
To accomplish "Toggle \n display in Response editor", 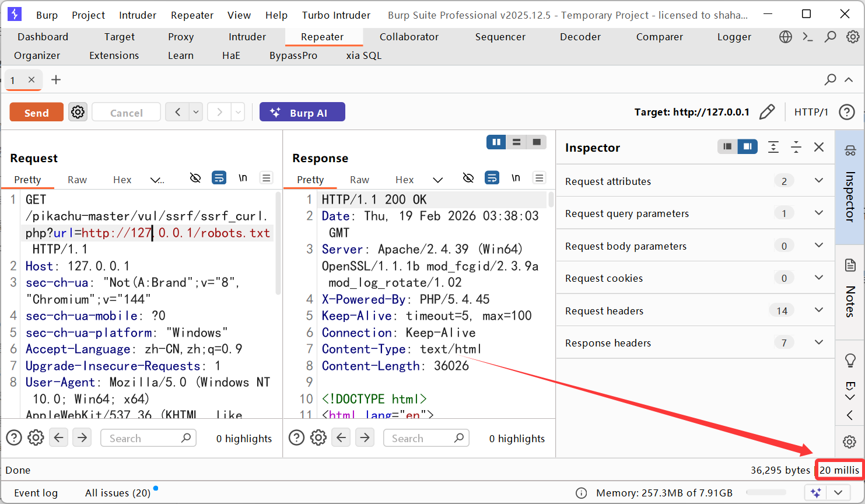I will [x=516, y=178].
